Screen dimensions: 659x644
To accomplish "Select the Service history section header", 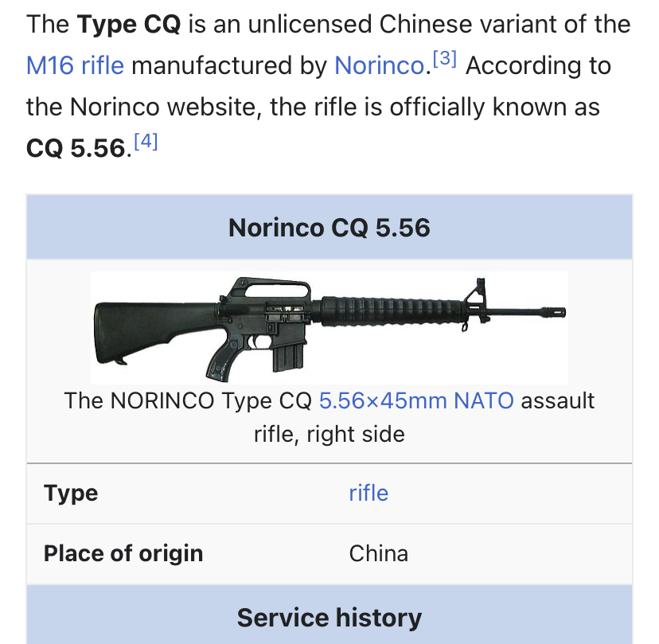I will [329, 618].
